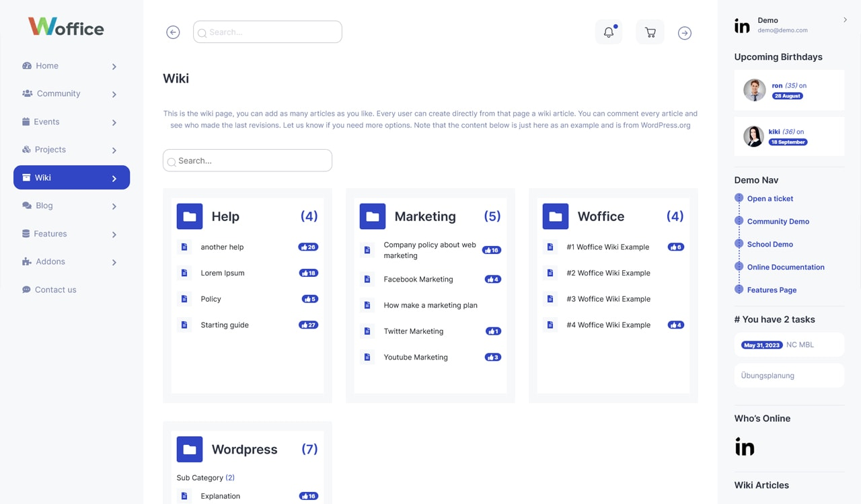Click the back arrow beside the search bar
The height and width of the screenshot is (504, 861).
(173, 32)
